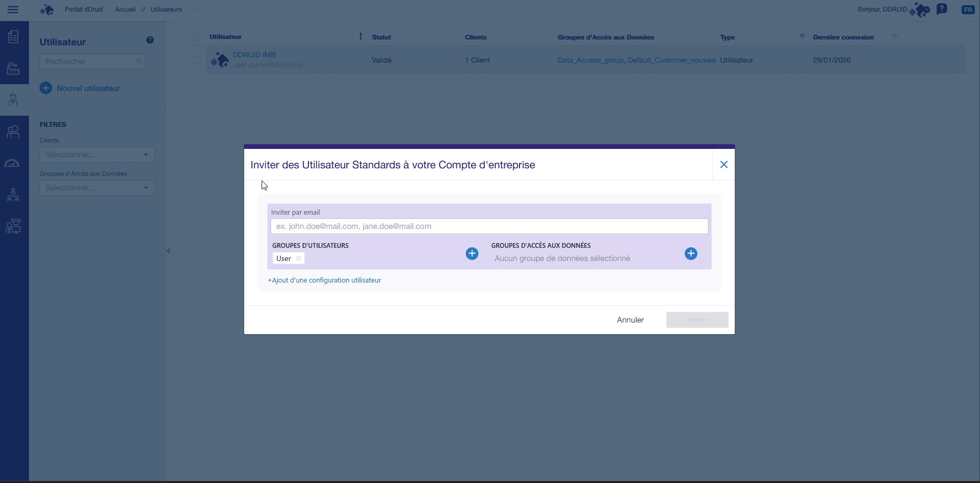Click the help question mark beside Utilisateur
The height and width of the screenshot is (483, 980).
point(150,40)
